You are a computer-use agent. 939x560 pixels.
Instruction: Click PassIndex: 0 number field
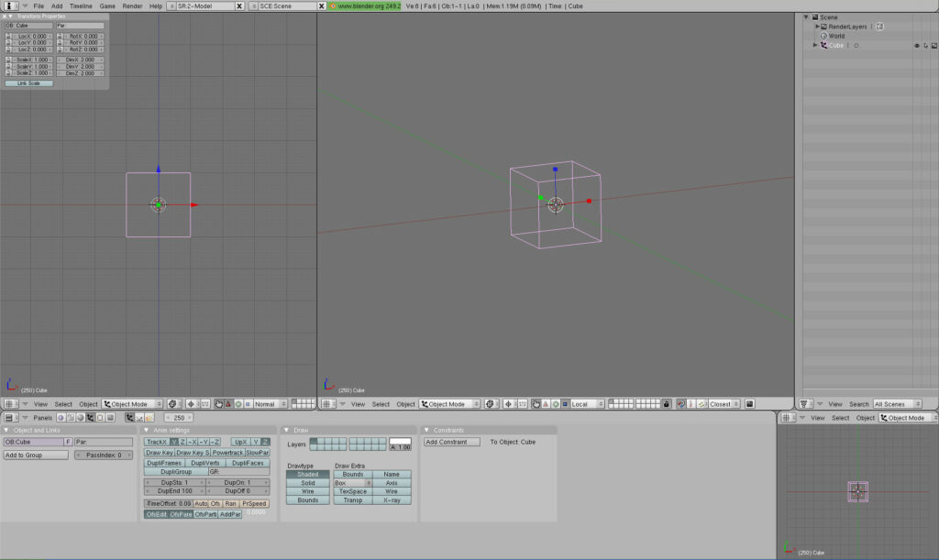[x=104, y=456]
